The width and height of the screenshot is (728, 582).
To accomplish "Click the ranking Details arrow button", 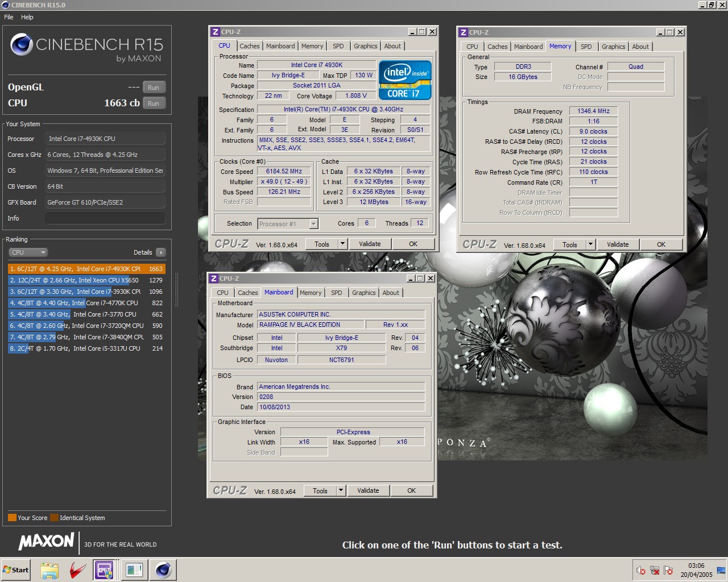I will [x=160, y=252].
